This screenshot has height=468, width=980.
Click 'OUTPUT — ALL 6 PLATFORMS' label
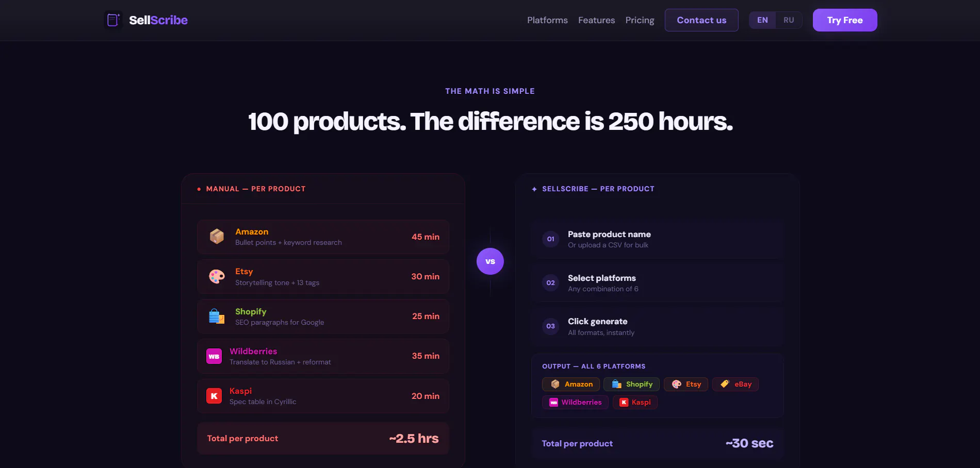tap(594, 366)
